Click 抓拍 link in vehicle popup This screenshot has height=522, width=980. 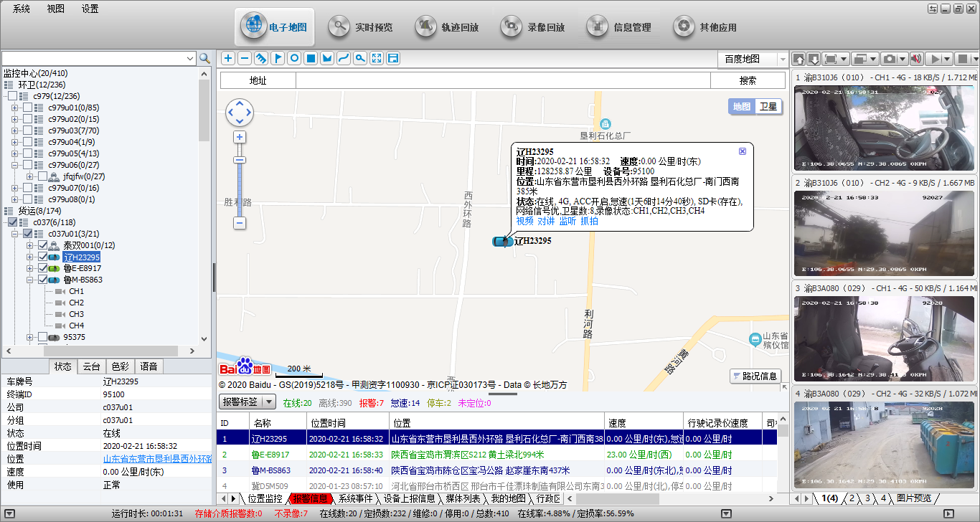coord(589,221)
